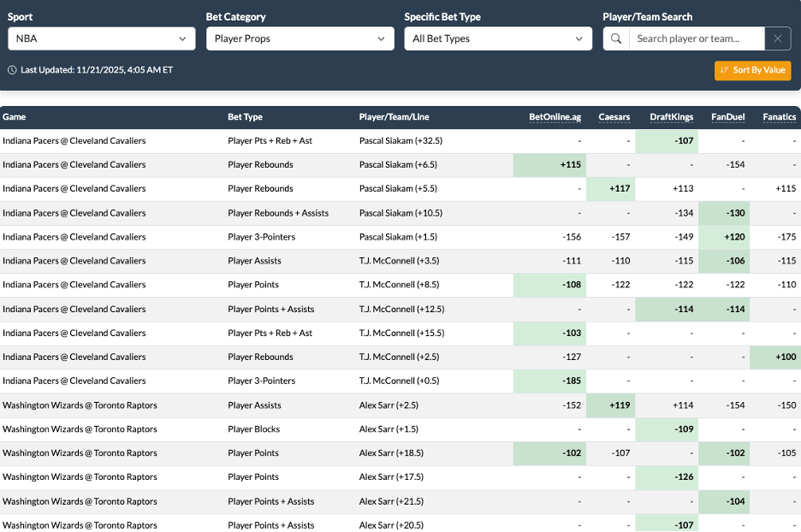
Task: Sort by the DraftKings column header
Action: pos(672,117)
